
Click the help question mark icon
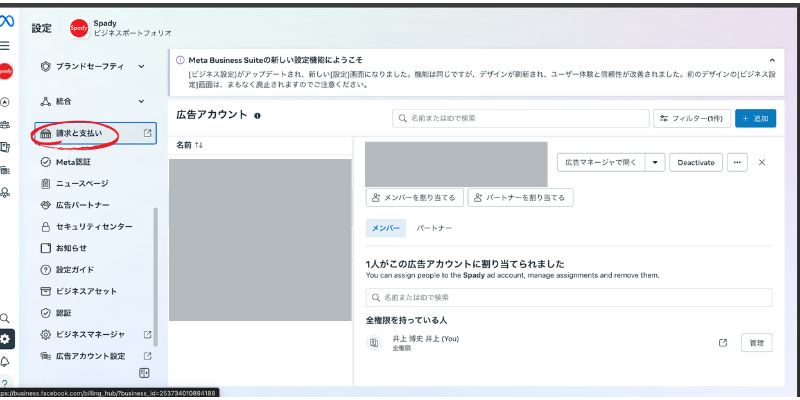pos(5,384)
